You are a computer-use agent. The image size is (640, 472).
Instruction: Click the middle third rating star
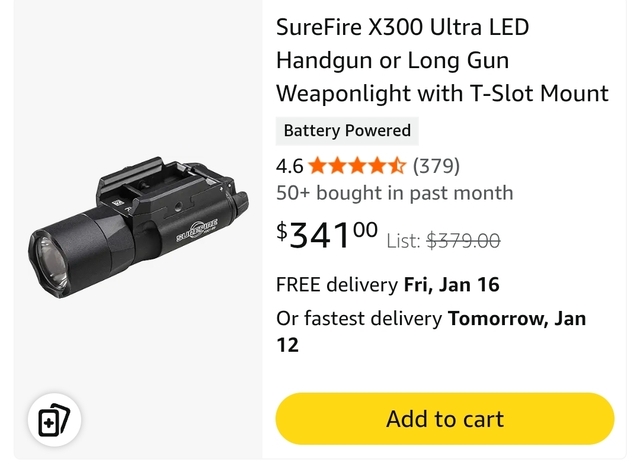(x=358, y=166)
